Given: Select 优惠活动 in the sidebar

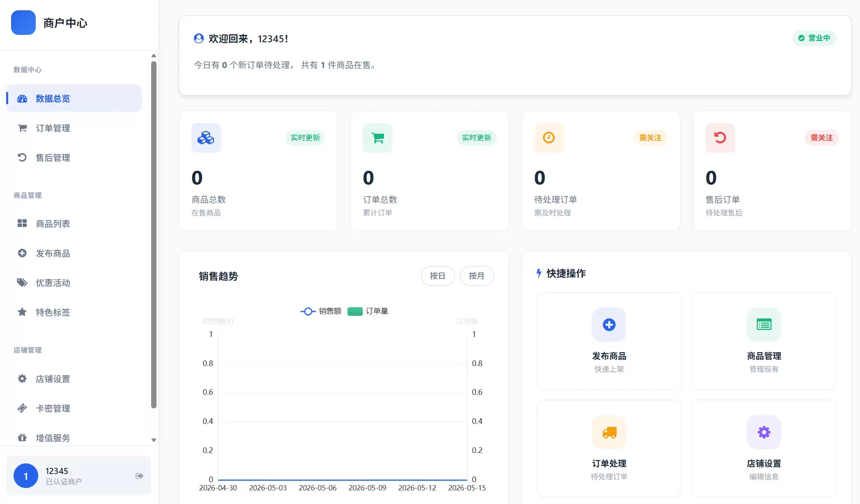Looking at the screenshot, I should (x=74, y=283).
